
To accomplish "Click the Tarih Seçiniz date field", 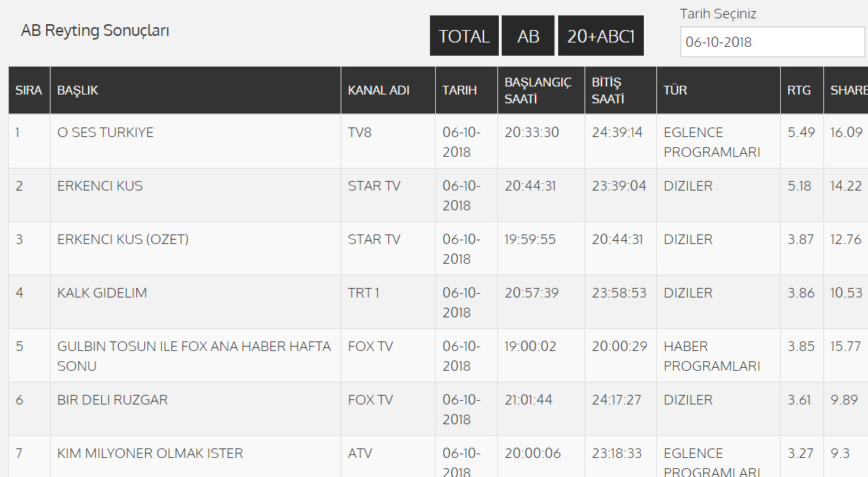I will pos(772,42).
